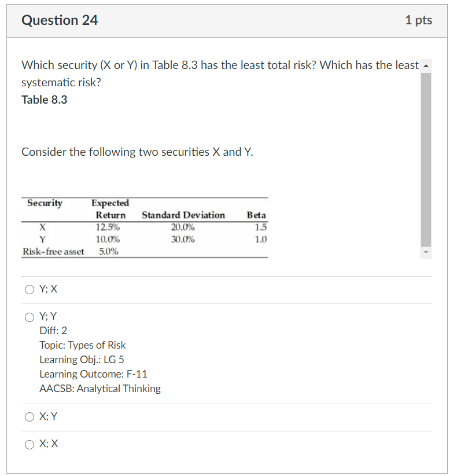
Task: Click the AACSB: Analytical Thinking text
Action: coord(100,389)
